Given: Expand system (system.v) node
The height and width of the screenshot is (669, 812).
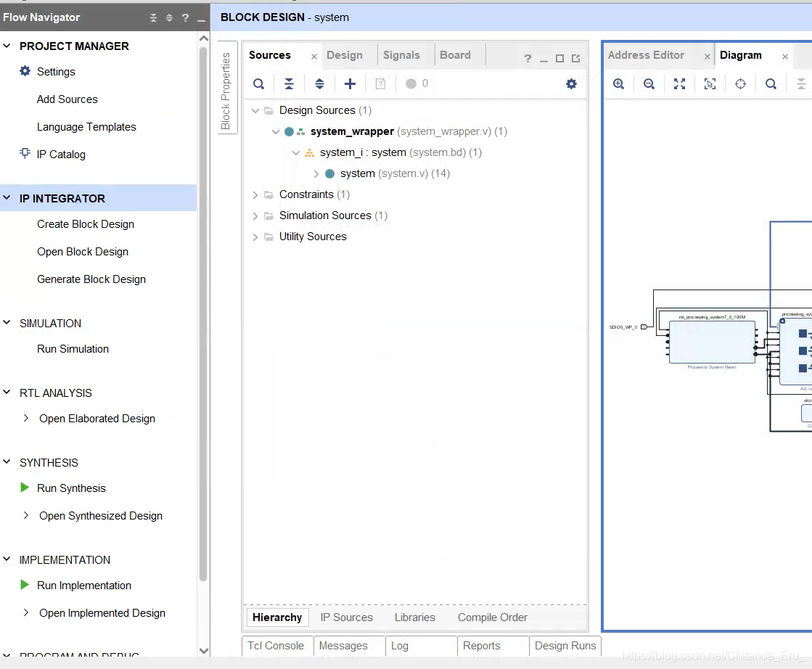Looking at the screenshot, I should (316, 174).
